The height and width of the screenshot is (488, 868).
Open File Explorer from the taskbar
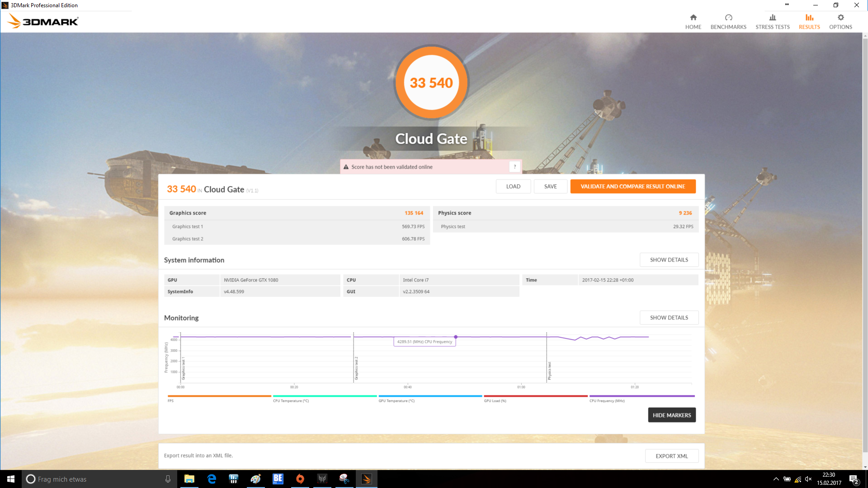(189, 479)
